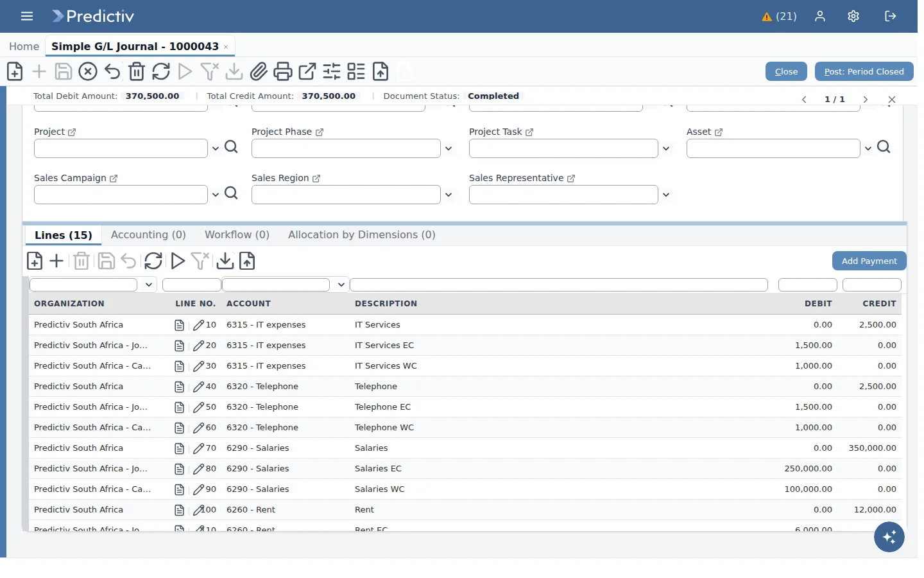Click the attachment paperclip icon
The height and width of the screenshot is (578, 924).
pyautogui.click(x=259, y=71)
